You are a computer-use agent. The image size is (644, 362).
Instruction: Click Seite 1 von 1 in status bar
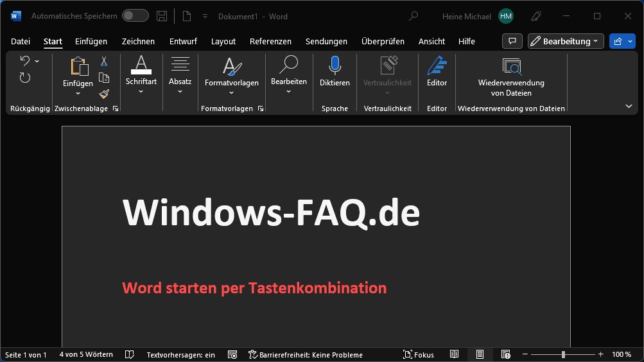(26, 354)
